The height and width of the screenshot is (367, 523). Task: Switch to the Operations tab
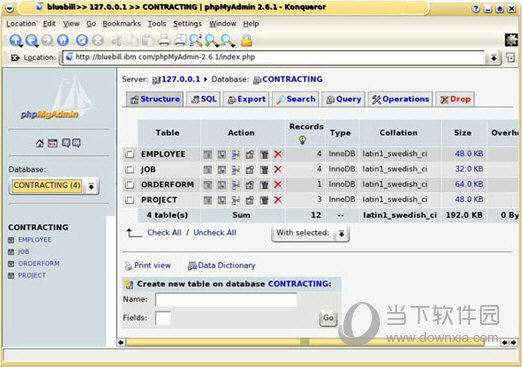point(400,99)
